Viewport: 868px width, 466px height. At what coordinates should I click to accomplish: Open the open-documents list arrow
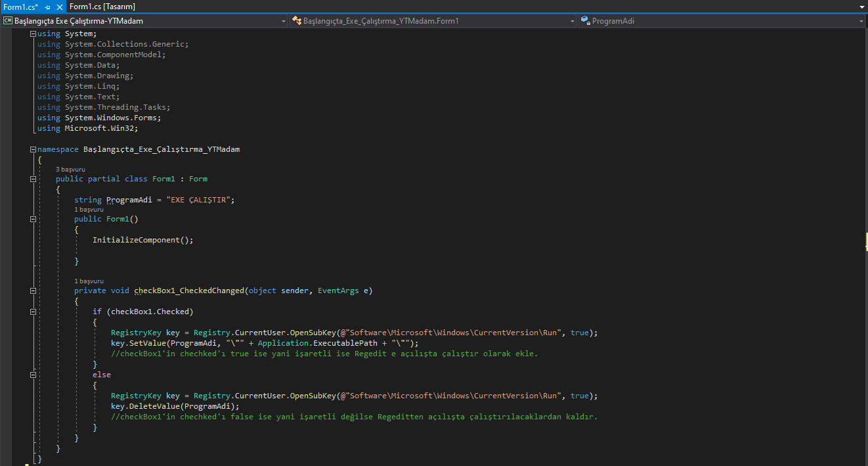861,7
